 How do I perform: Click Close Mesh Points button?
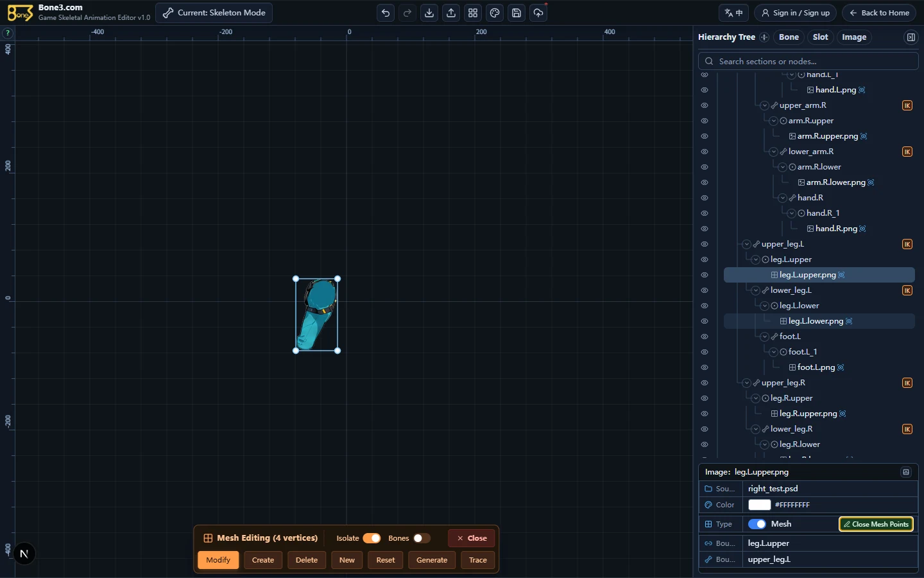876,524
